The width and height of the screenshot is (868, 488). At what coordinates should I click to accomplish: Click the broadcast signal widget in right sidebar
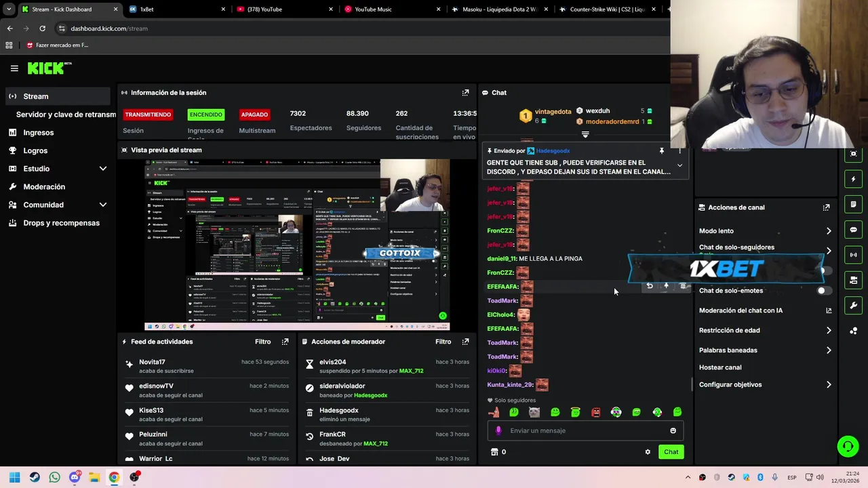pyautogui.click(x=853, y=255)
